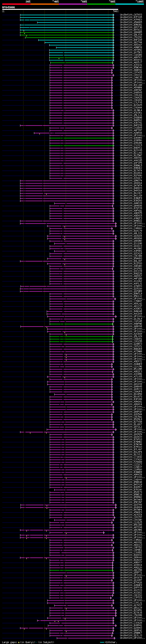The image size is (146, 644).
Task: Click the query end position 546
Action: click(115, 11)
